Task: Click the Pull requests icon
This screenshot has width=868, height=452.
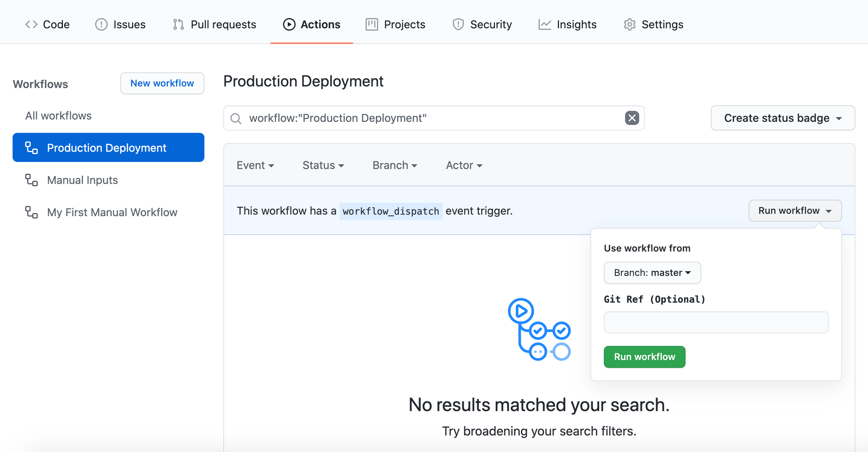Action: [x=178, y=24]
